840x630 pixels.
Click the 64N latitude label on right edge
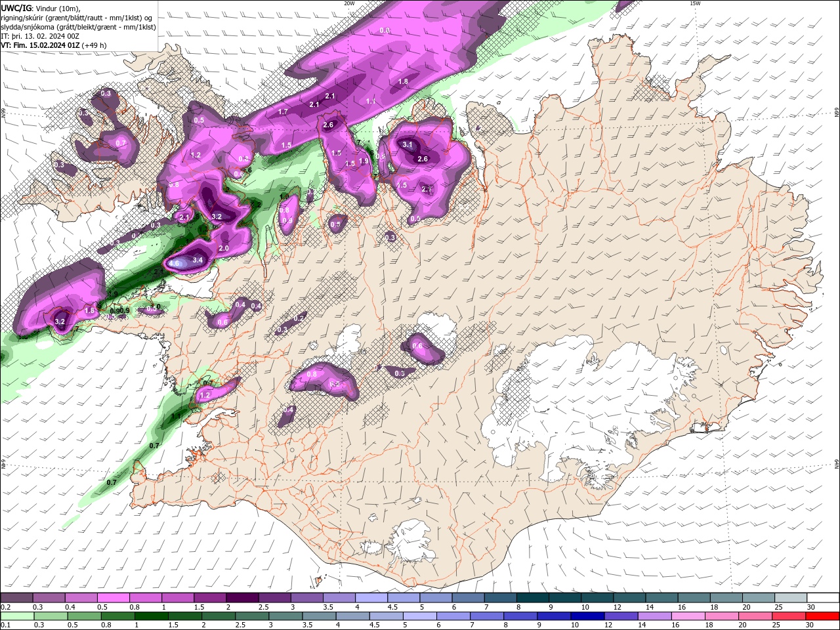(x=836, y=464)
